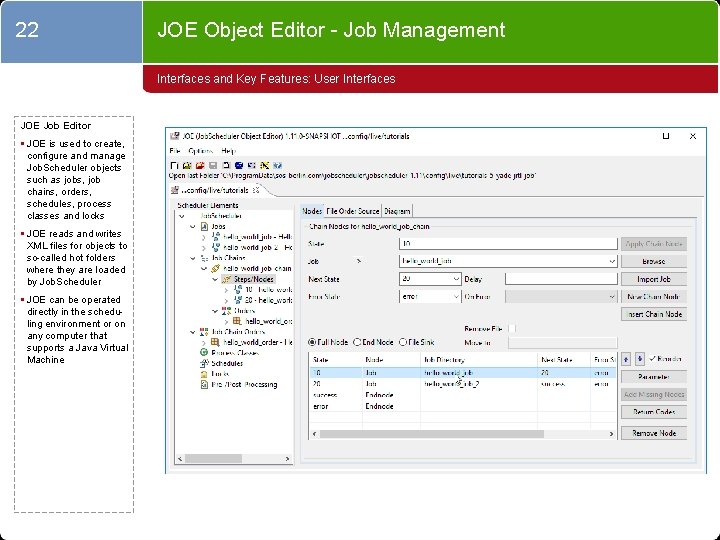This screenshot has height=540, width=720.
Task: Collapse the Job Chain Orders node
Action: [193, 332]
